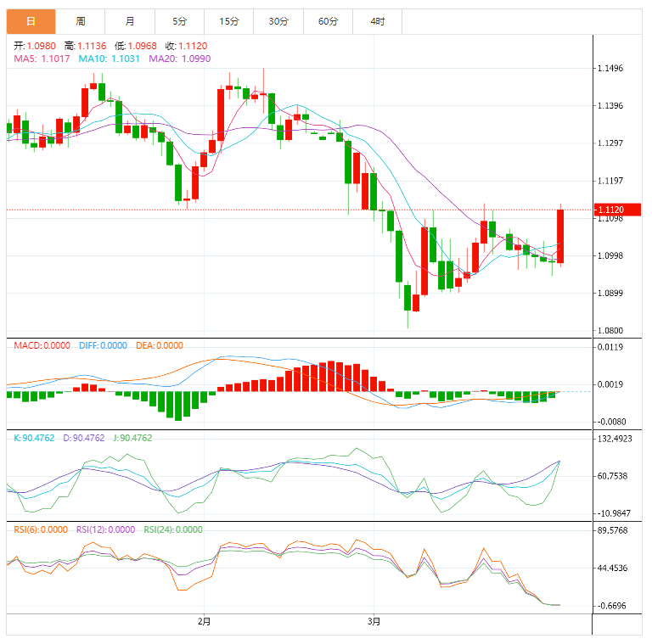Select the 日 daily timeframe tab
Screen dimensions: 652x644
(31, 21)
